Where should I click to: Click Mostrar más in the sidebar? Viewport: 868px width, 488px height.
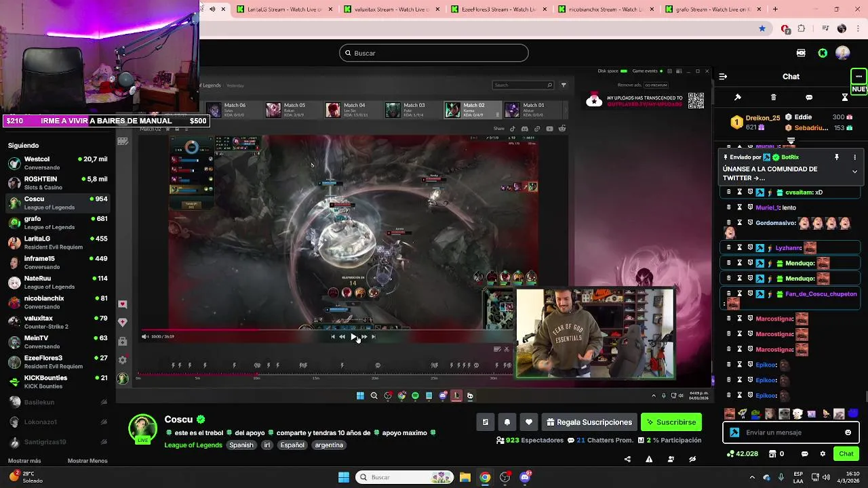click(24, 461)
